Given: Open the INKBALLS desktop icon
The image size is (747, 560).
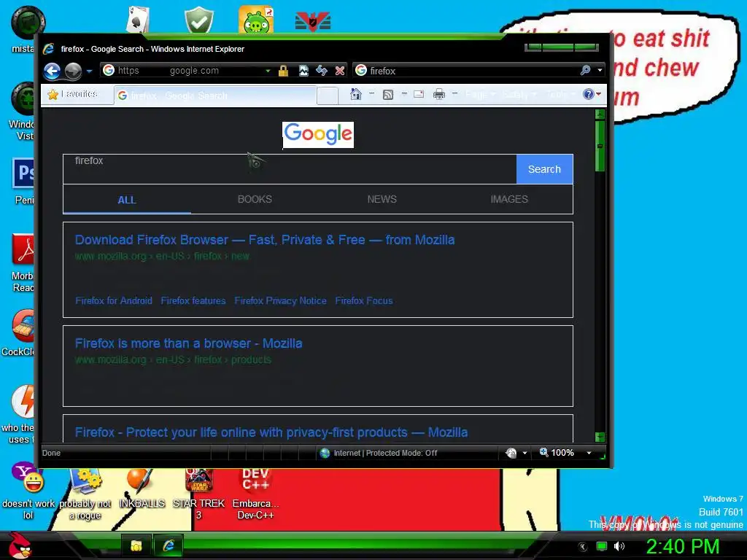Looking at the screenshot, I should coord(142,489).
